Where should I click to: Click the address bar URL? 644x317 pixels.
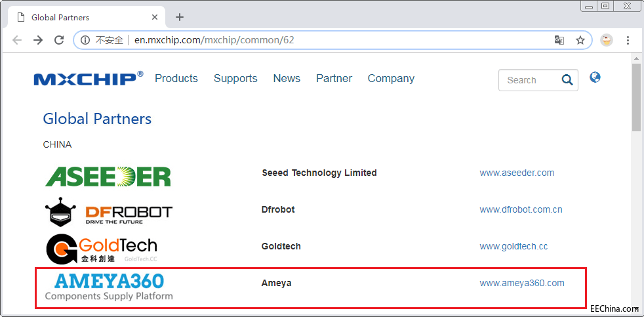214,40
